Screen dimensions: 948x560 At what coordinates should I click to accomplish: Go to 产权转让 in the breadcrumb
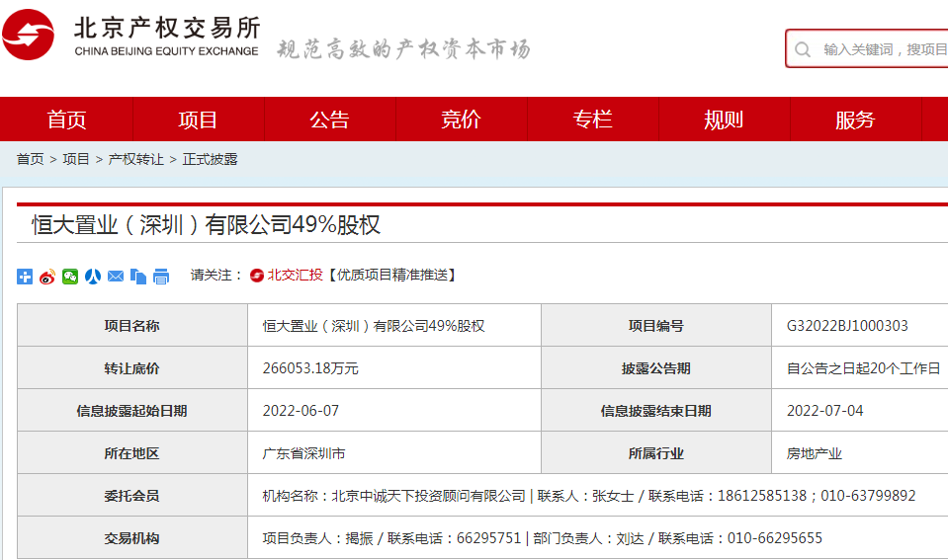pyautogui.click(x=136, y=159)
